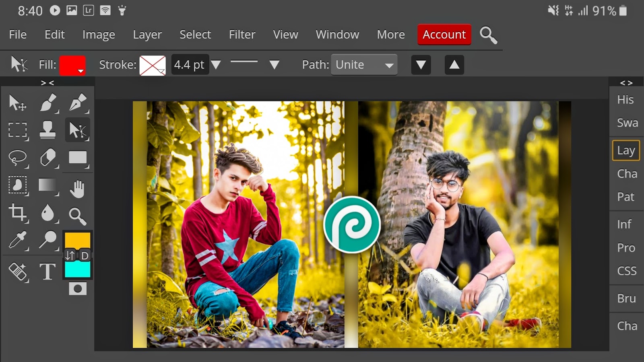The image size is (644, 362).
Task: Click the red Account button
Action: click(444, 35)
